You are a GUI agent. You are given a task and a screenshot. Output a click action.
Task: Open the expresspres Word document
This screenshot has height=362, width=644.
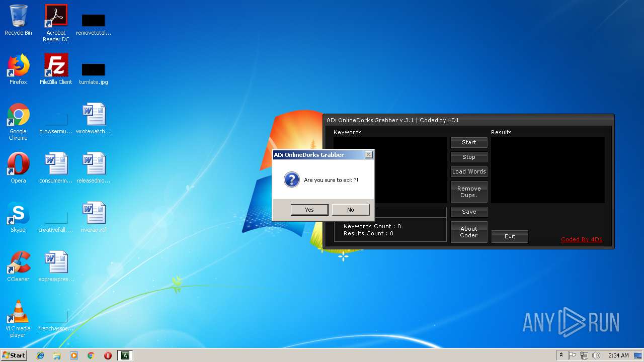pyautogui.click(x=56, y=266)
